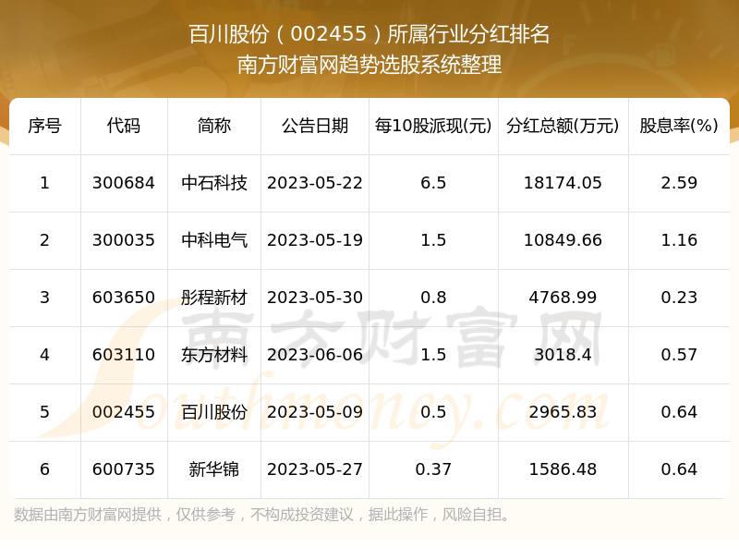Click date 2023-05-22
Image resolution: width=739 pixels, height=560 pixels.
pyautogui.click(x=315, y=183)
